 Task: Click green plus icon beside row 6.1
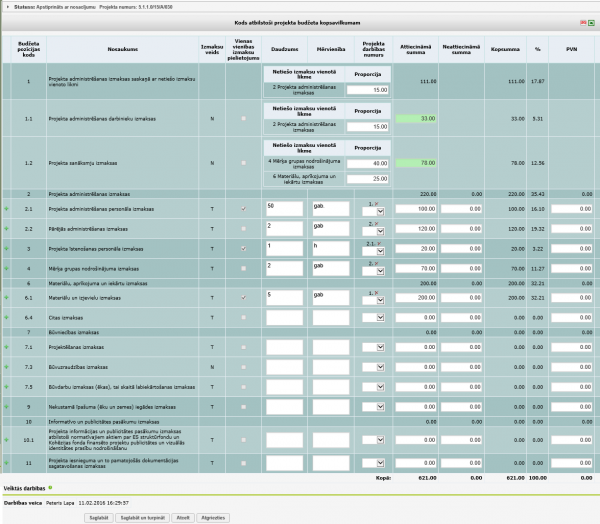pyautogui.click(x=7, y=298)
